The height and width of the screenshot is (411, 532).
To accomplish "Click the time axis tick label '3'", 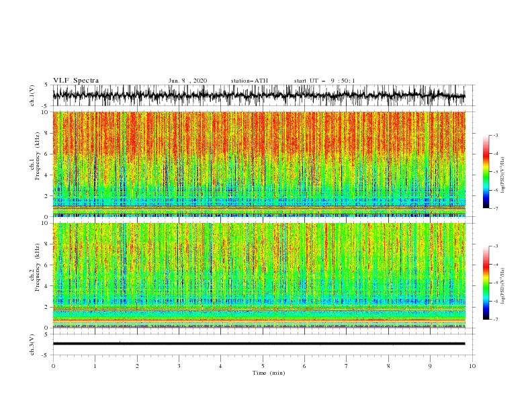I will [x=179, y=366].
